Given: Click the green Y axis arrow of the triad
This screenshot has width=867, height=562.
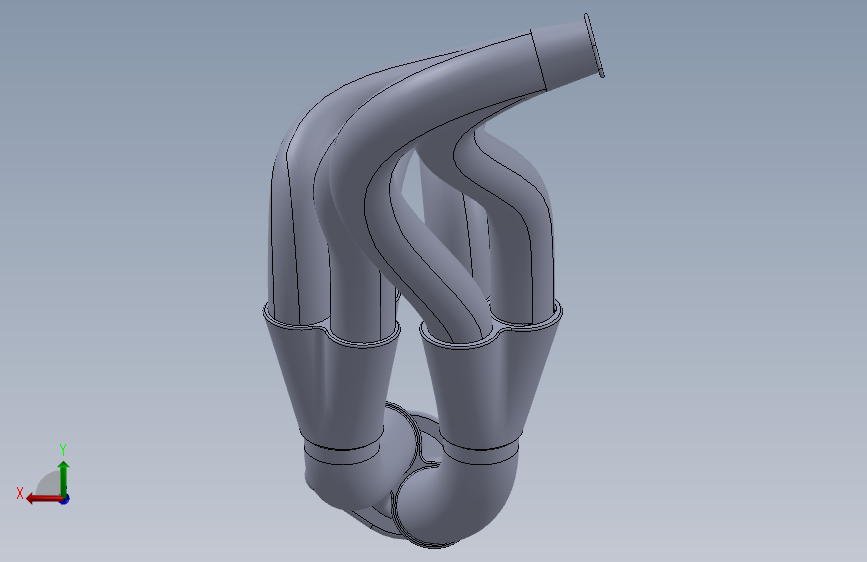Looking at the screenshot, I should pos(64,478).
